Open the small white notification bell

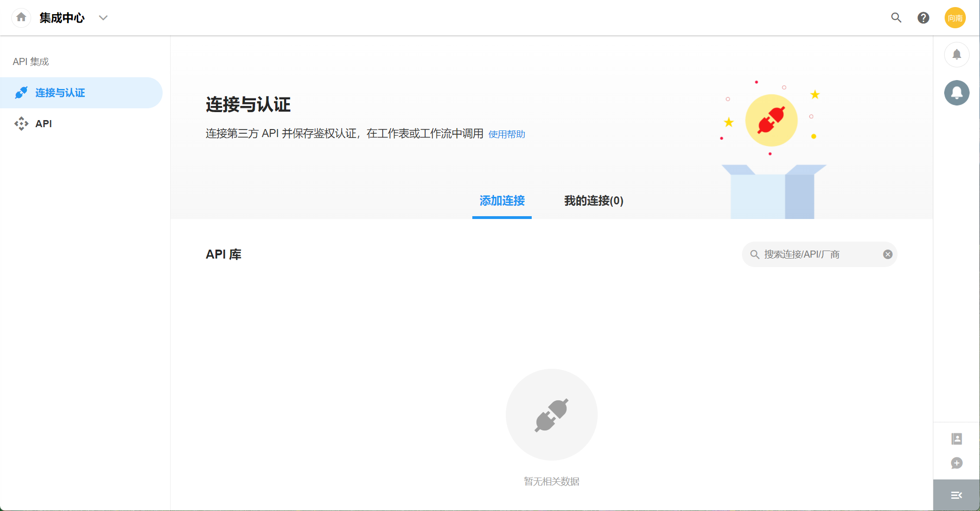pos(956,55)
